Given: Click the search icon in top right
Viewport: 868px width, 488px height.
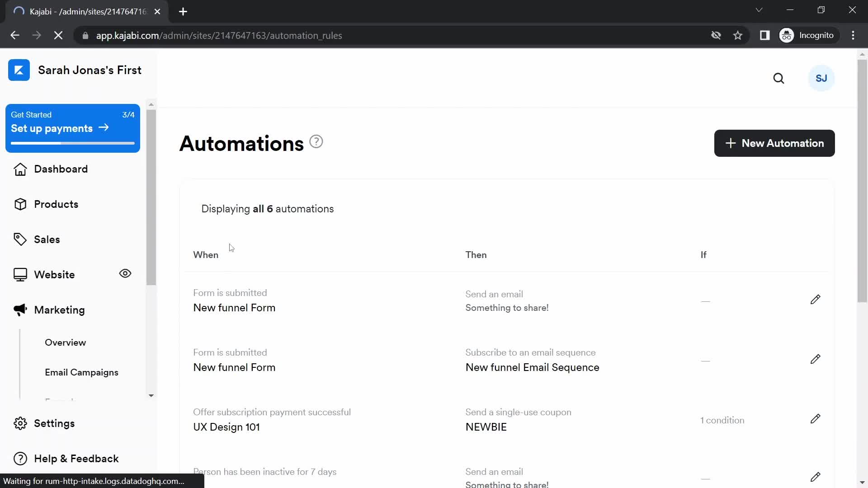Looking at the screenshot, I should pos(778,78).
